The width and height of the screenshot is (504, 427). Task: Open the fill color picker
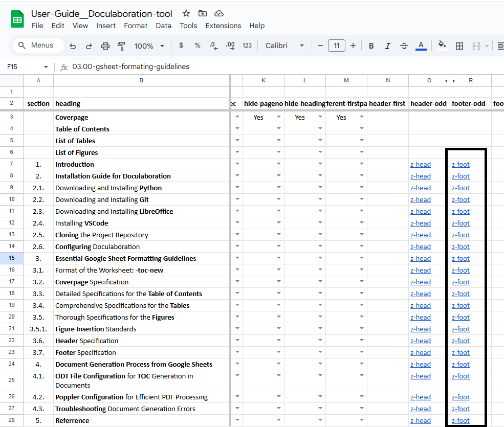point(442,46)
